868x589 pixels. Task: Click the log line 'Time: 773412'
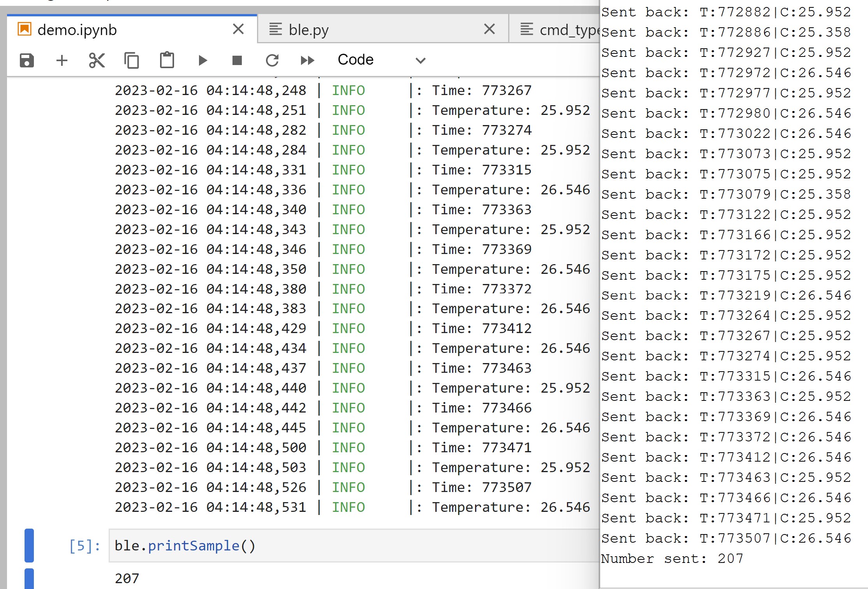(x=482, y=328)
